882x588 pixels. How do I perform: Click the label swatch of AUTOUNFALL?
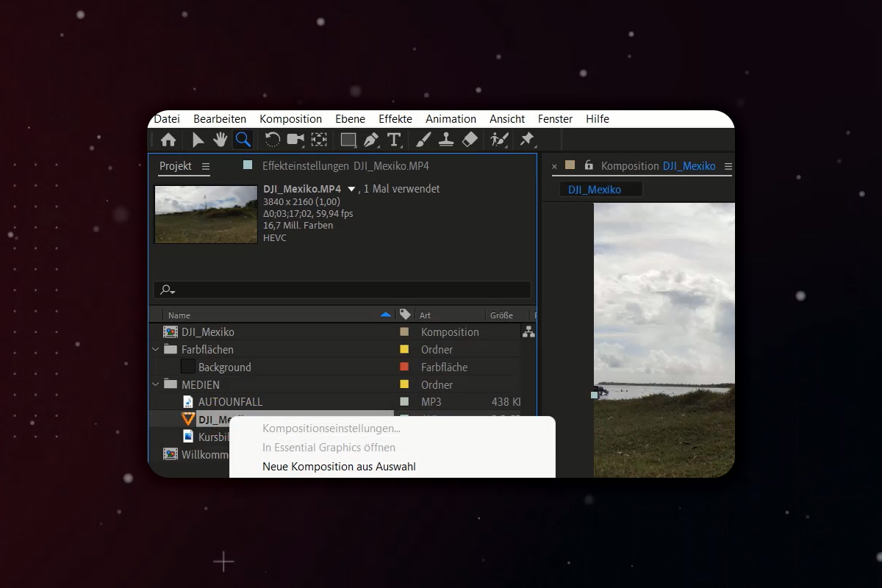click(x=404, y=402)
